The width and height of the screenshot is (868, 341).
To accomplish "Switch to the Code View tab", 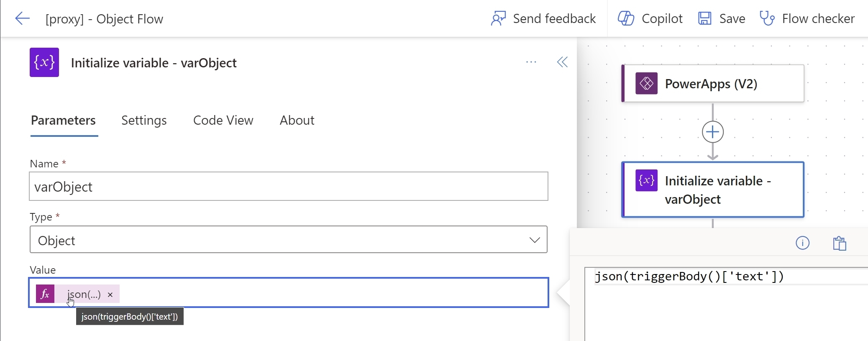I will (223, 120).
